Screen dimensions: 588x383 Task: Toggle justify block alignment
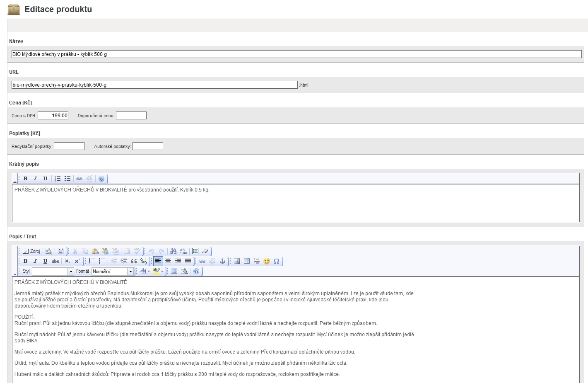[x=188, y=261]
